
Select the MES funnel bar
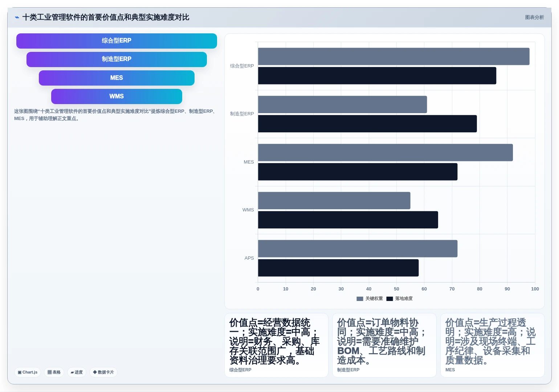(117, 78)
